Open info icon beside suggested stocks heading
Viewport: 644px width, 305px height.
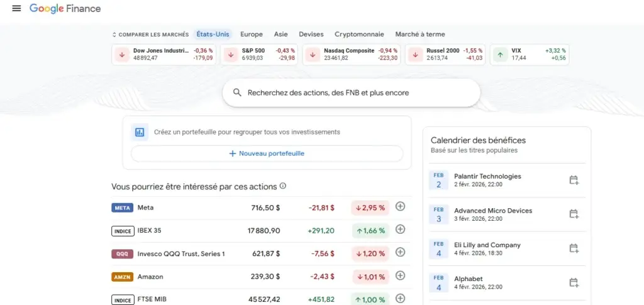click(282, 186)
